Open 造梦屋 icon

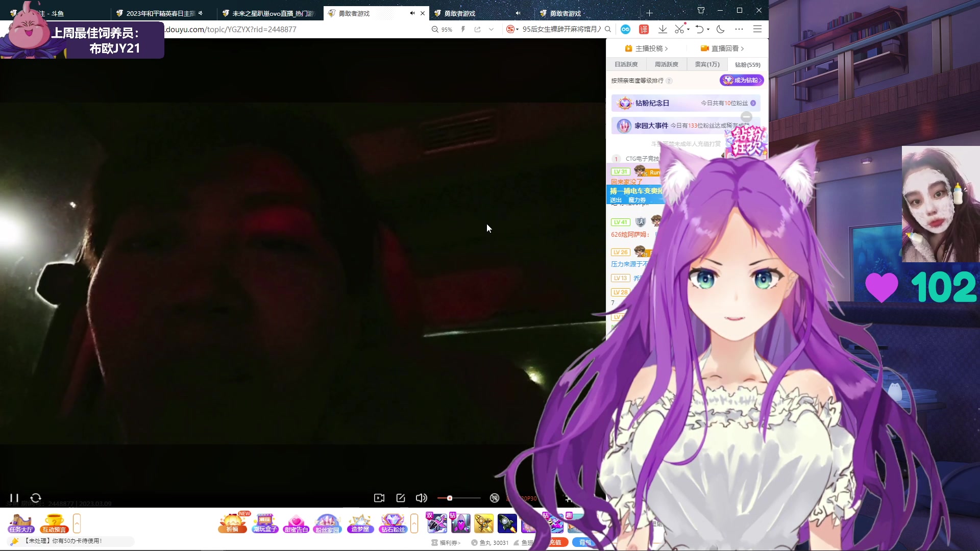360,523
